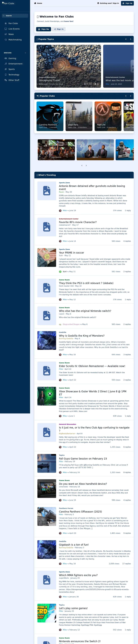
Task: Click the Live Events monitor icon in sidebar
Action: (6, 29)
